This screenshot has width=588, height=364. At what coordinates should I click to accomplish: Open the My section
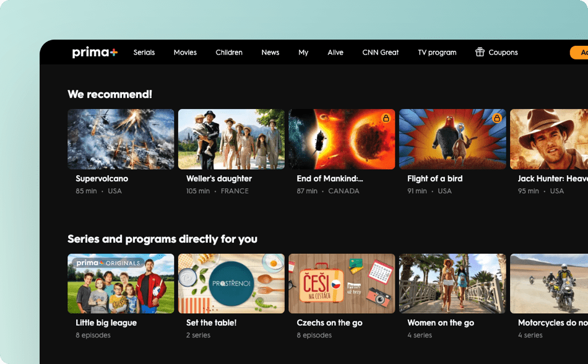pyautogui.click(x=303, y=53)
